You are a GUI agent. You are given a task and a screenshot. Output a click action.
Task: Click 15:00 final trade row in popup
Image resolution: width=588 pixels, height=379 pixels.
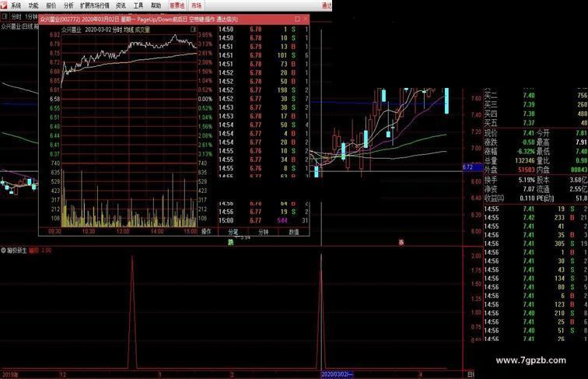coord(263,221)
